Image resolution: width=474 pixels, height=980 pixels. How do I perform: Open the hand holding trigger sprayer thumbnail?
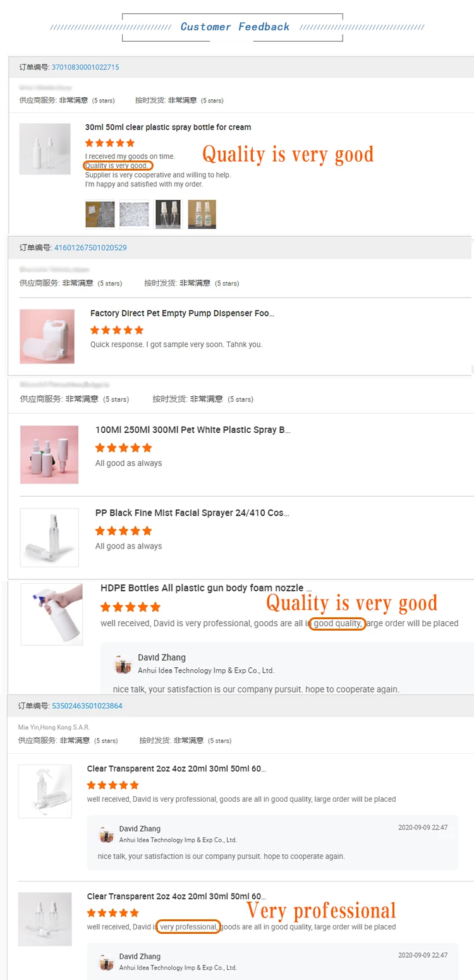[52, 614]
